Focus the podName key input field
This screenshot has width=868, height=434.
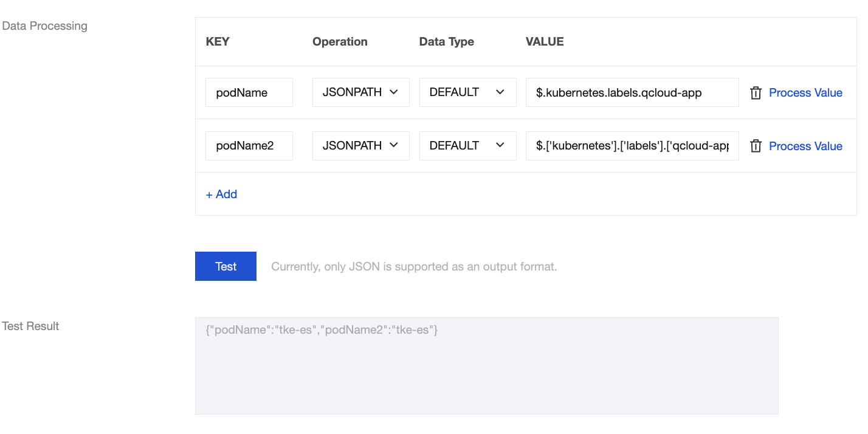[x=249, y=92]
